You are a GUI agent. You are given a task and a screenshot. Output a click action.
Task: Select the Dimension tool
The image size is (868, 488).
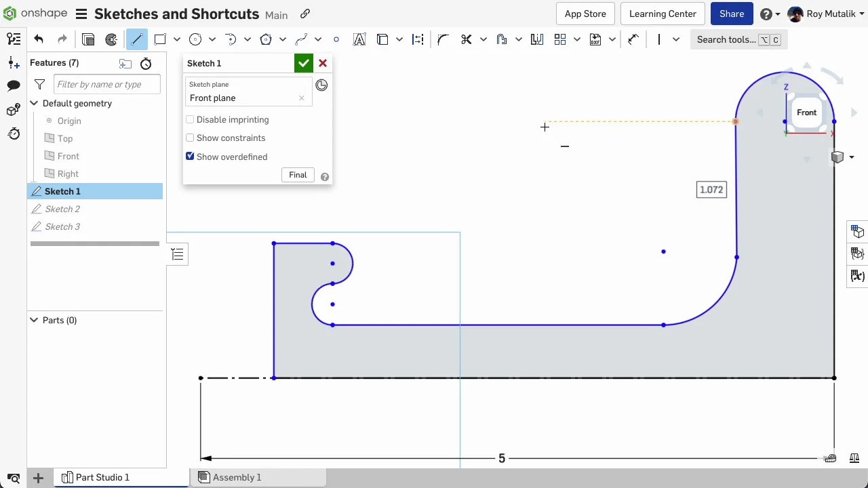(x=633, y=39)
